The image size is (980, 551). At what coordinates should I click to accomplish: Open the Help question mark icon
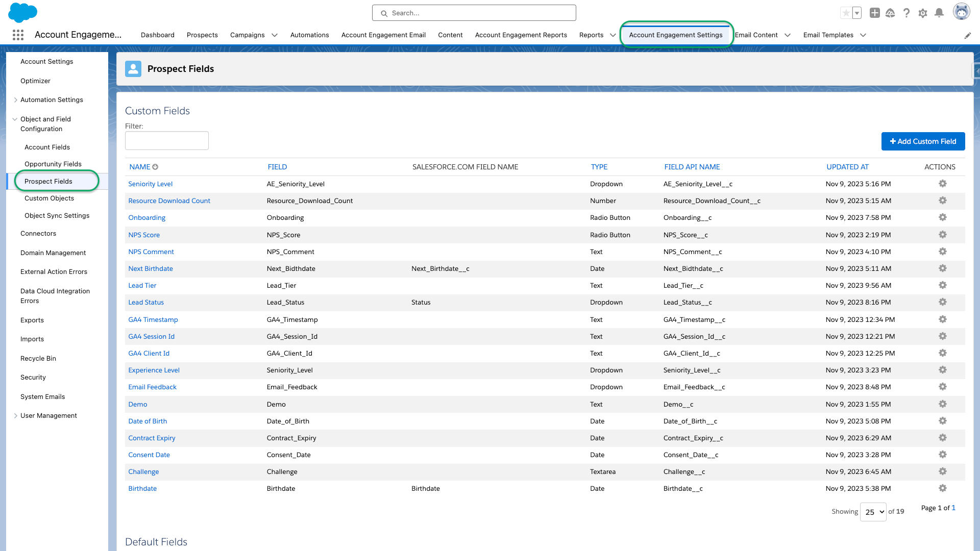tap(906, 13)
